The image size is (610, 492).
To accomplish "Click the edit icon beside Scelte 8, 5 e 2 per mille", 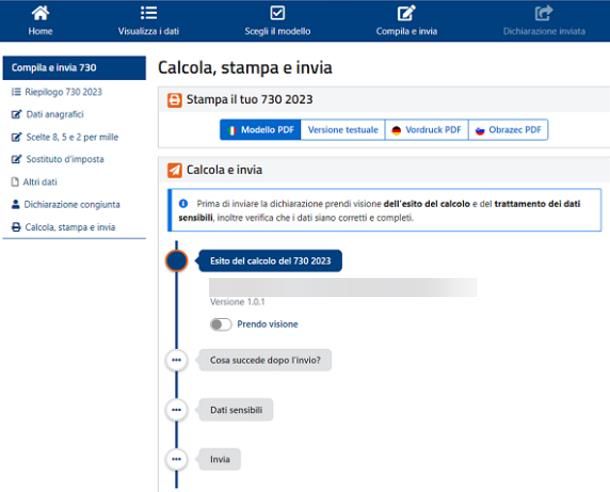I will (16, 137).
